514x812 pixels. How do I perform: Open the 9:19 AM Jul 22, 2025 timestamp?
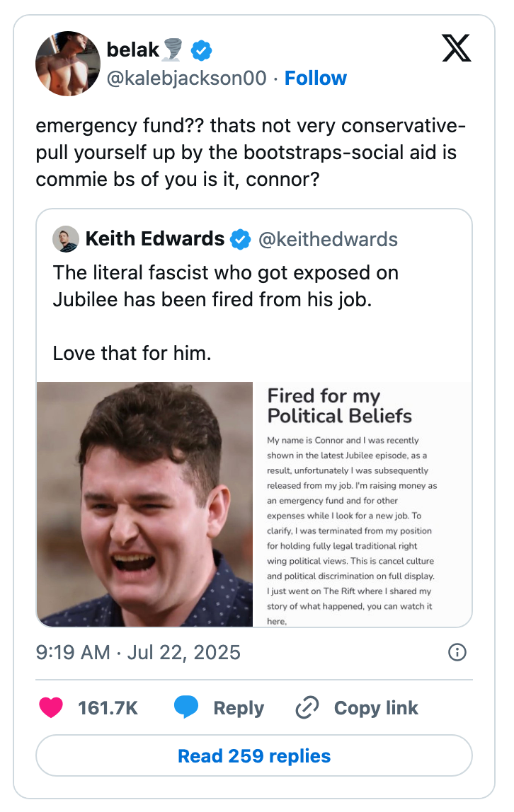point(138,652)
